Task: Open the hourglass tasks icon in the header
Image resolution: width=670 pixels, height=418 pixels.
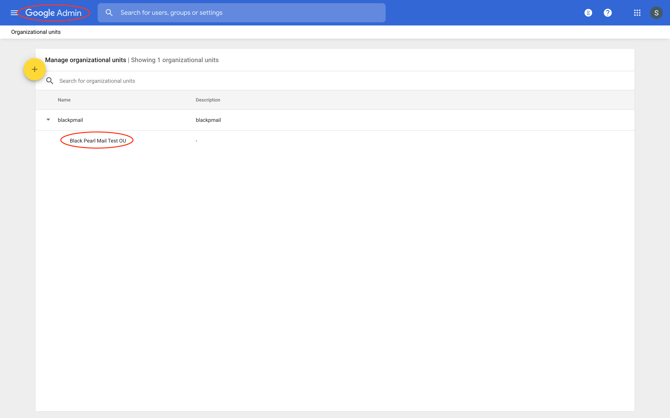Action: (588, 13)
